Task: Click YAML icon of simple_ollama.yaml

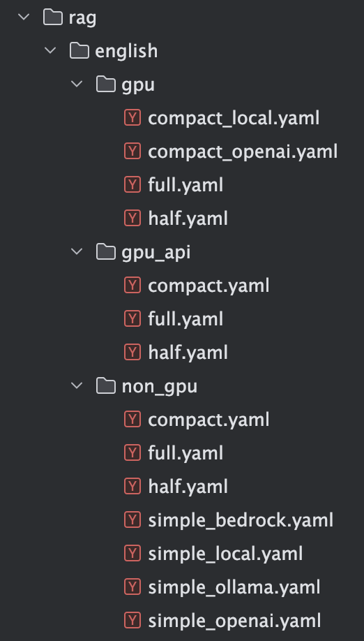Action: 132,587
